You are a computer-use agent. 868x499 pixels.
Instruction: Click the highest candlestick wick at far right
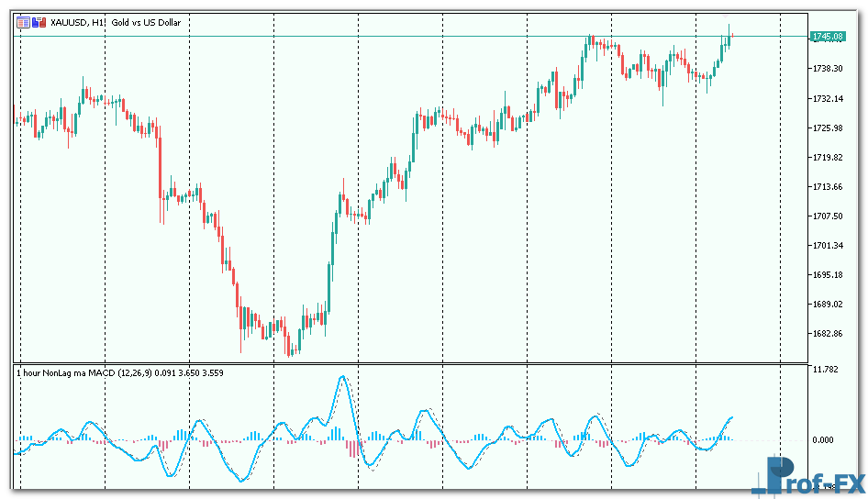tap(729, 28)
